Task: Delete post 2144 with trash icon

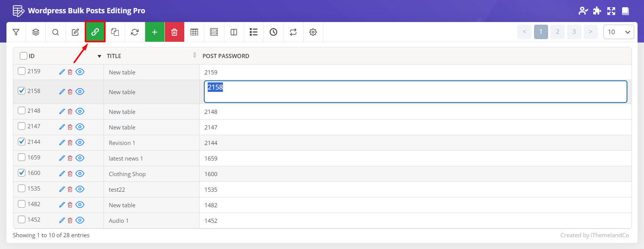Action: [70, 142]
